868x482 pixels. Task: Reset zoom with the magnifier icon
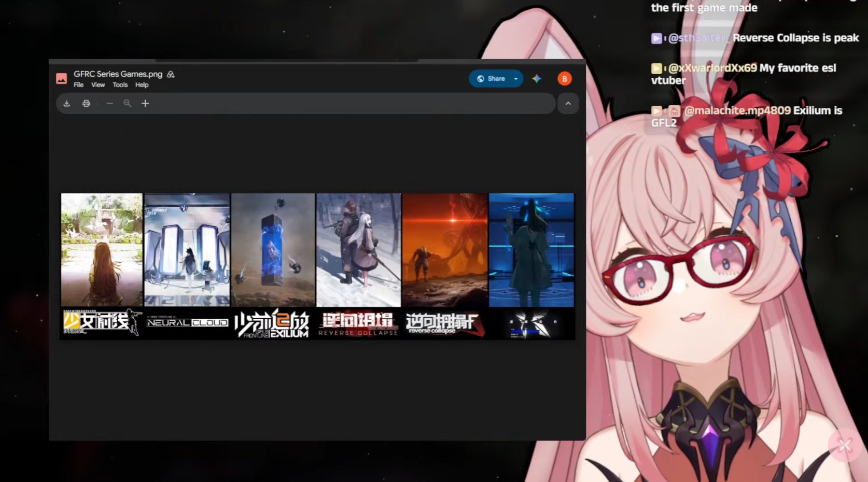click(x=127, y=104)
